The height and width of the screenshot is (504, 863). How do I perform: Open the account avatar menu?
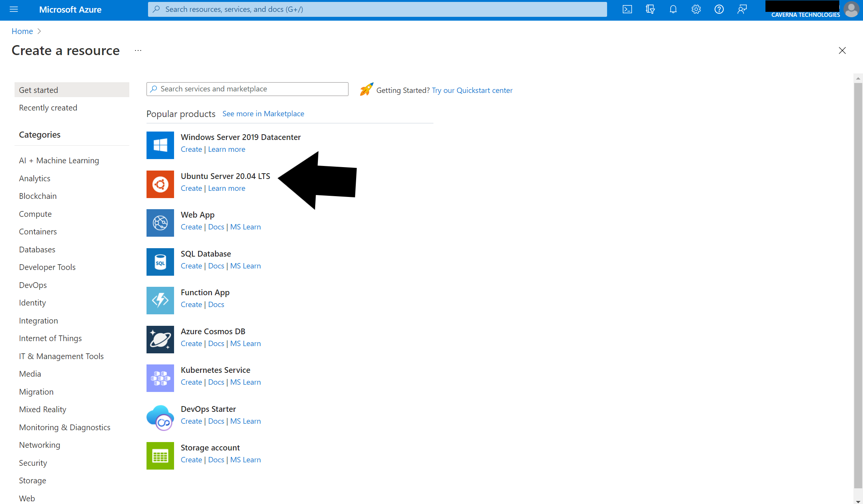tap(851, 9)
